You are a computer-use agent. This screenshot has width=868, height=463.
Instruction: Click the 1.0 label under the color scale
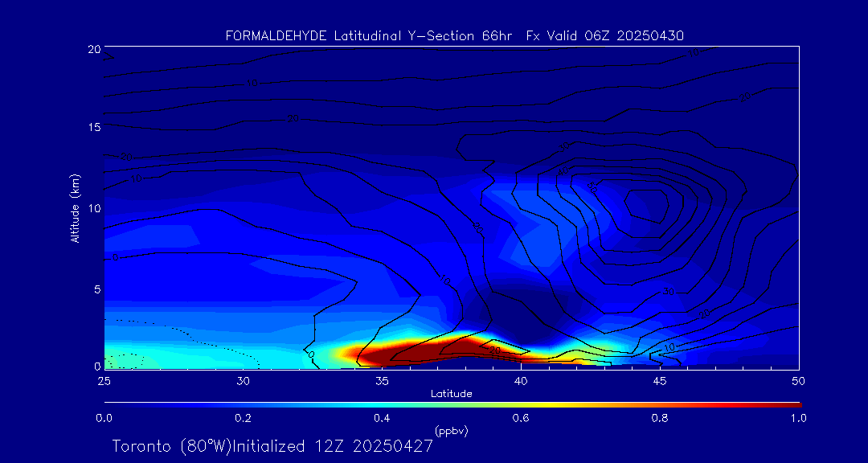tap(798, 418)
